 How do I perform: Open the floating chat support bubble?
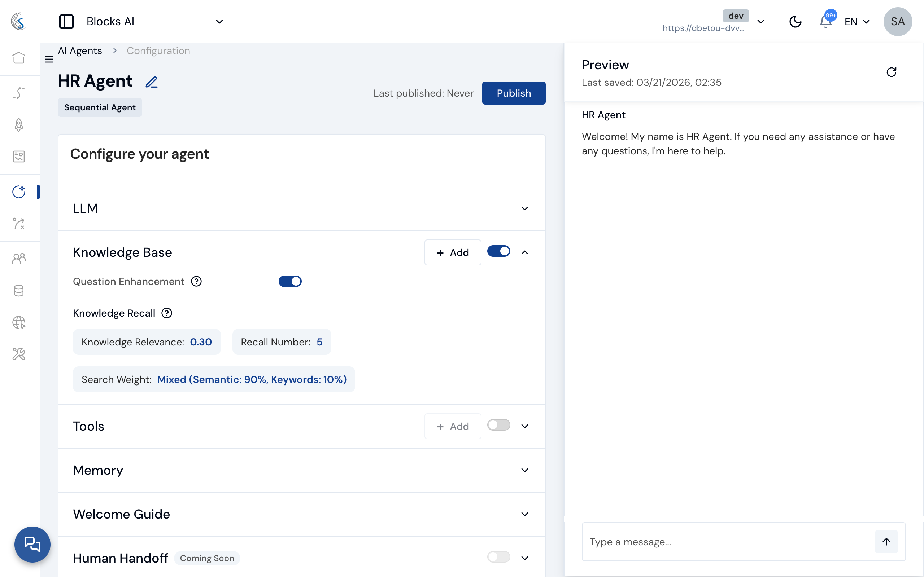pyautogui.click(x=32, y=544)
